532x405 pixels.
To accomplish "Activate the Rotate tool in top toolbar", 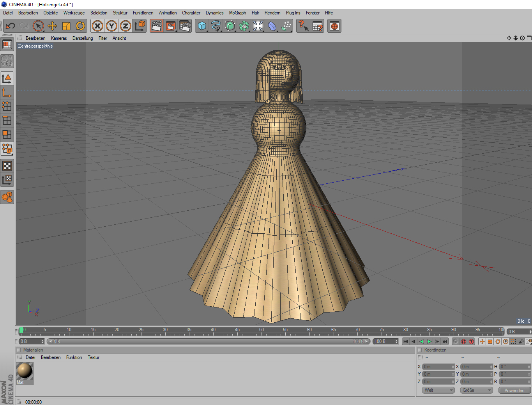I will [x=80, y=26].
